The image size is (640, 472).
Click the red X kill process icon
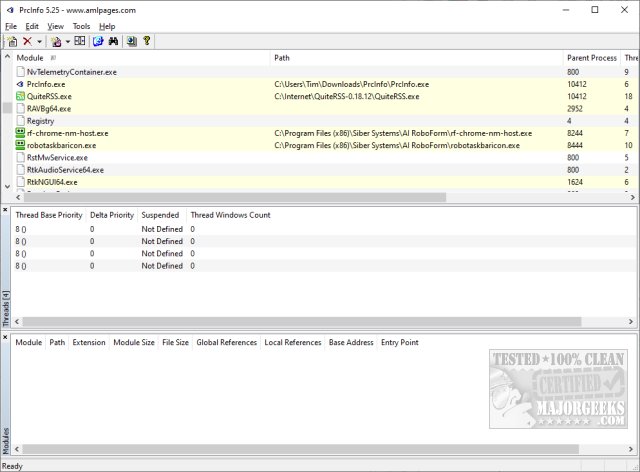[x=27, y=41]
